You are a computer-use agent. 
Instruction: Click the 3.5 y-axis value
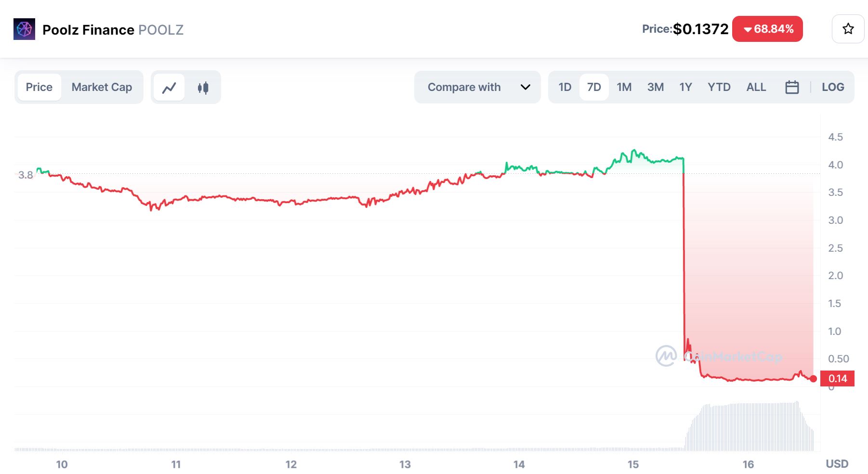click(835, 192)
